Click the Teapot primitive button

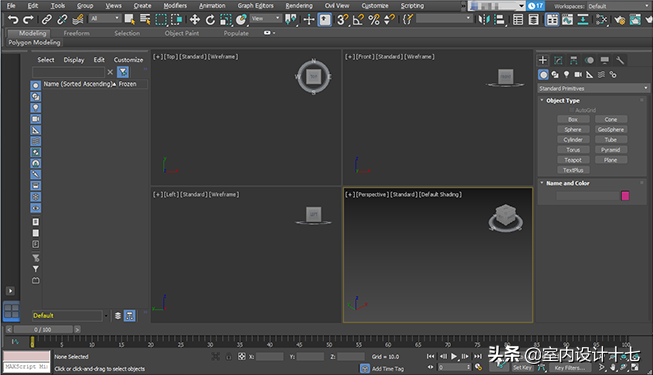click(573, 160)
